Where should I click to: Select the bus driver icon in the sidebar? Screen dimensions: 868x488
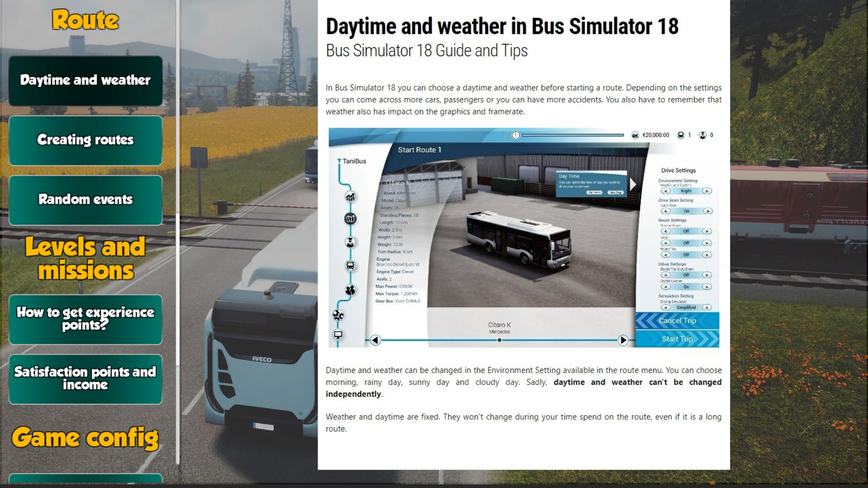point(350,242)
